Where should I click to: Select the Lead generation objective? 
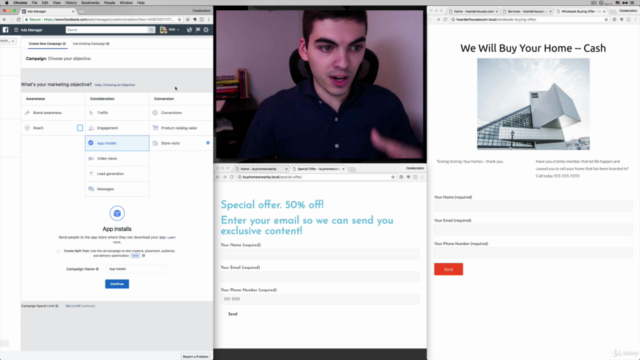[117, 174]
